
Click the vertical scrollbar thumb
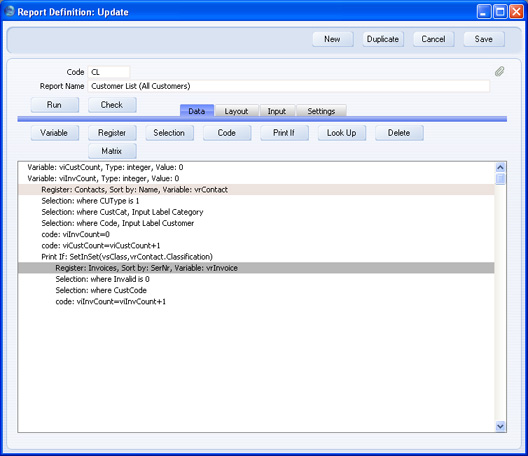click(x=500, y=179)
